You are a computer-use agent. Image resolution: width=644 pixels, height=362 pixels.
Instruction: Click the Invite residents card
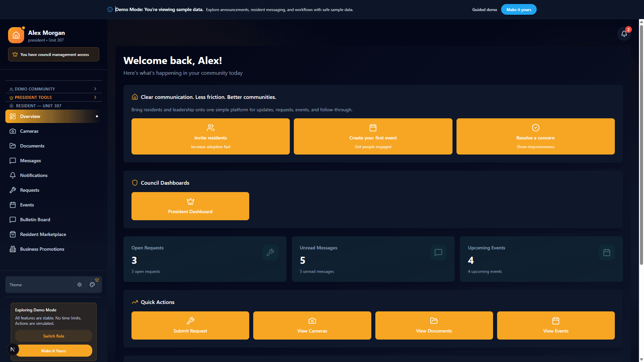[x=211, y=136]
